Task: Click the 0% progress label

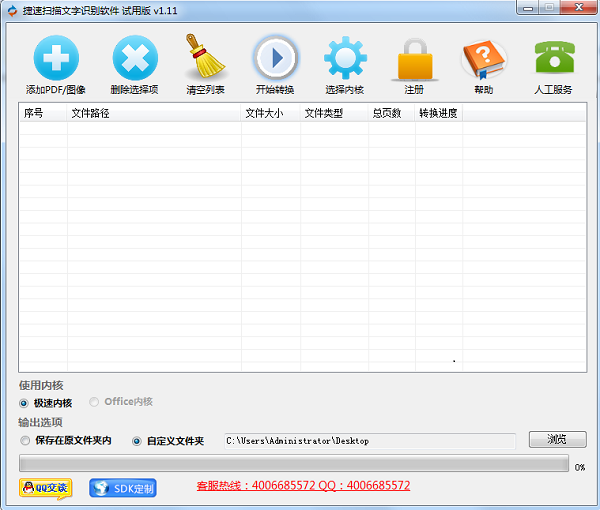Action: pos(580,467)
